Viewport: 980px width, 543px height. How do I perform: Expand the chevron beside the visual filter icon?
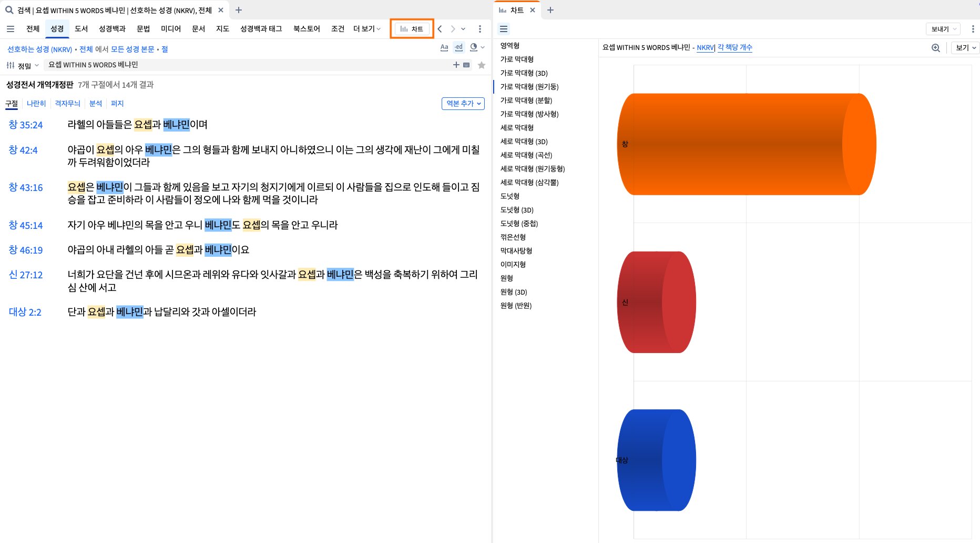483,47
